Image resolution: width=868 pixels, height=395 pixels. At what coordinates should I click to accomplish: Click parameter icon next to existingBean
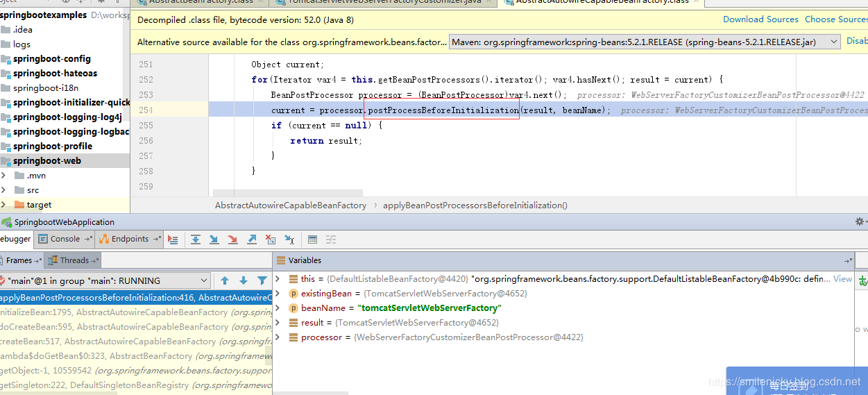point(293,294)
